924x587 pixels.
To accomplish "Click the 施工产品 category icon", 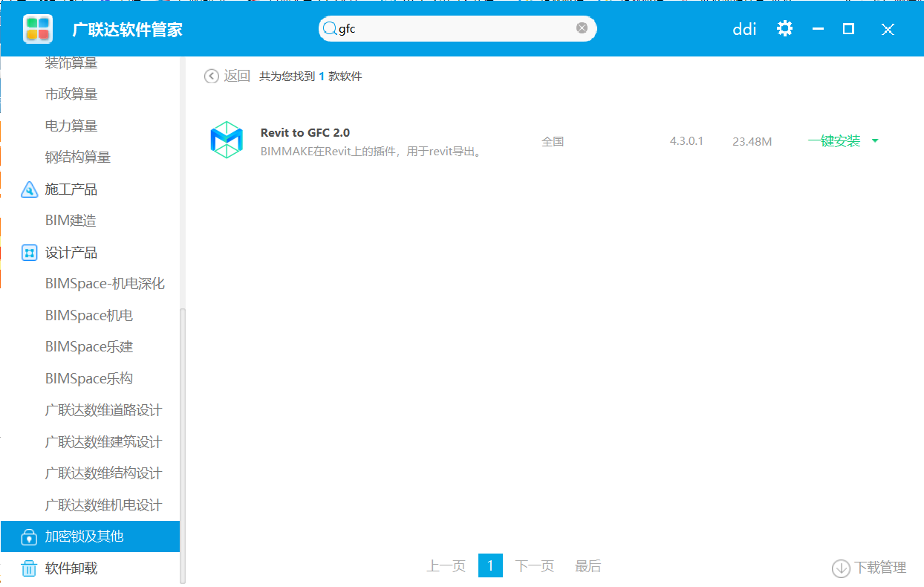I will [x=29, y=189].
